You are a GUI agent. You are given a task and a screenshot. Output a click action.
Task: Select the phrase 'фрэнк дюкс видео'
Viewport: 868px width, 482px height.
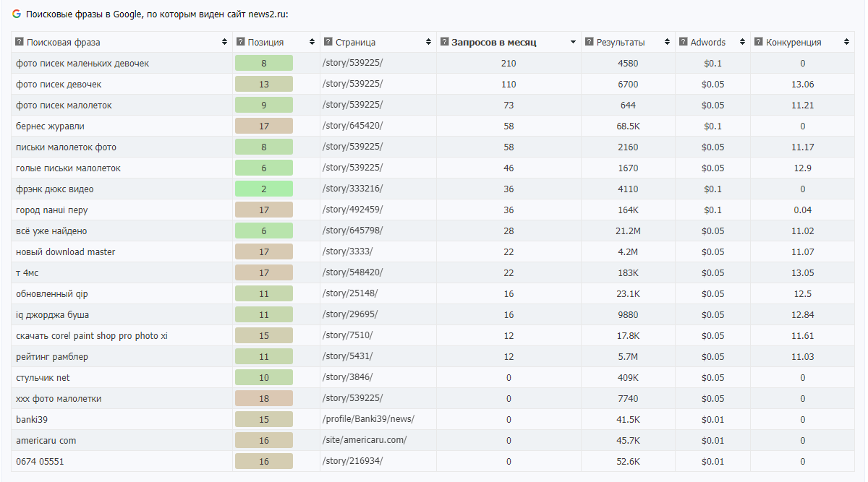[55, 189]
